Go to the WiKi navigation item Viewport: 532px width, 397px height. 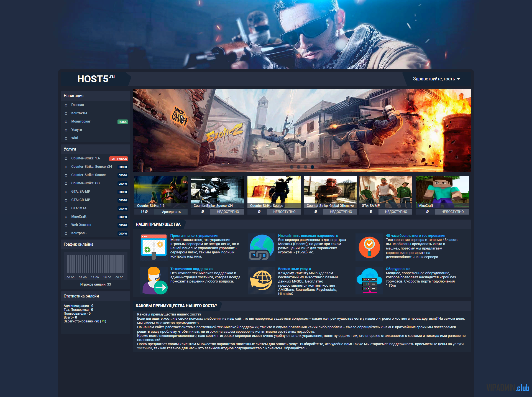[x=75, y=138]
